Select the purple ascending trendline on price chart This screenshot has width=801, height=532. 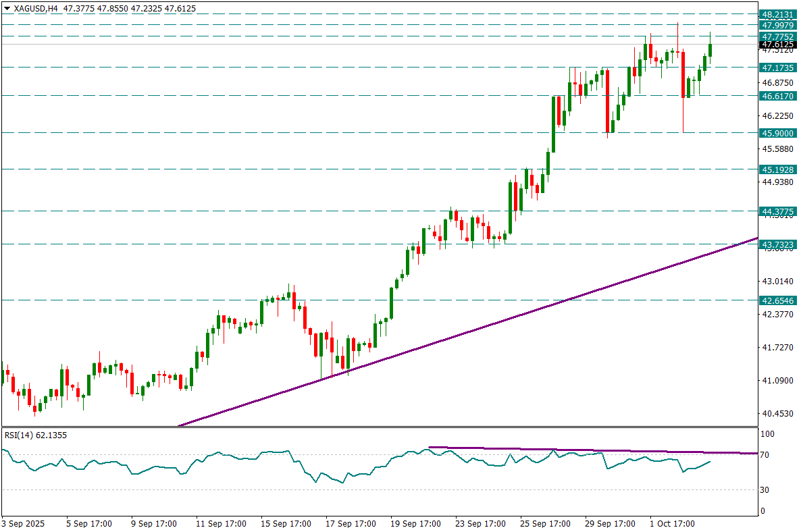[473, 329]
